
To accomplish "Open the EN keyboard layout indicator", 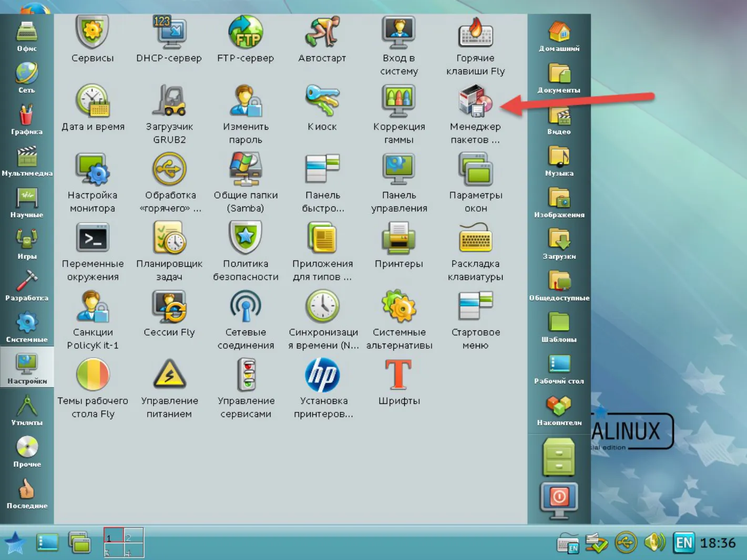I will pyautogui.click(x=684, y=543).
